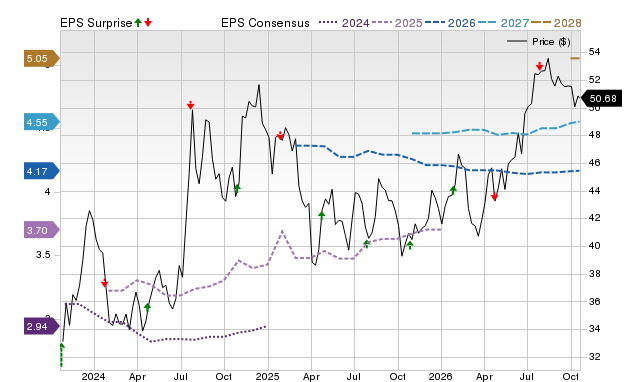
Task: Click the Price ($) legend entry
Action: 539,42
